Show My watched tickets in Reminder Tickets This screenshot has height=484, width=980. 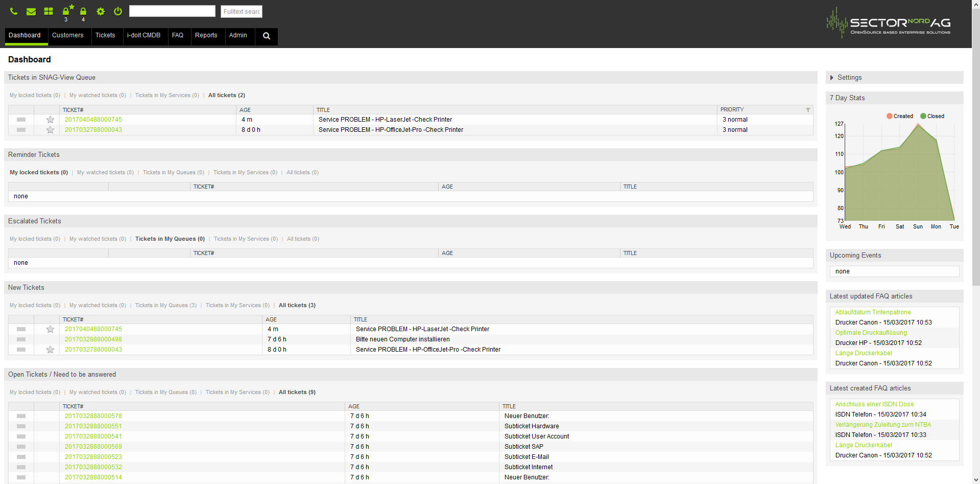click(x=105, y=172)
